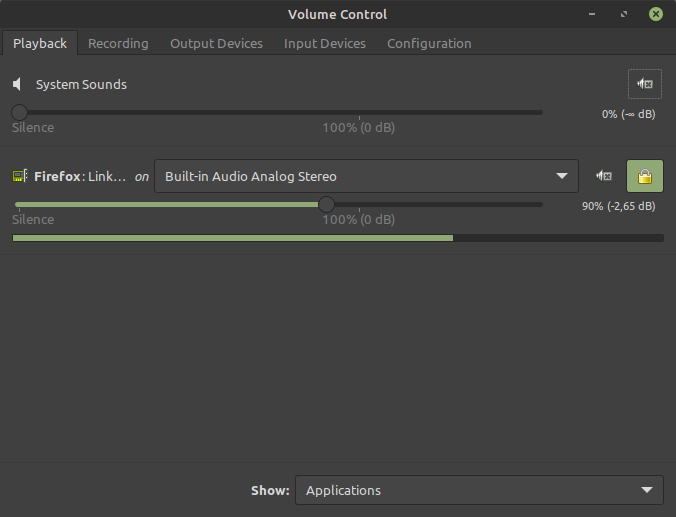
Task: Mute System Sounds audio
Action: click(644, 84)
